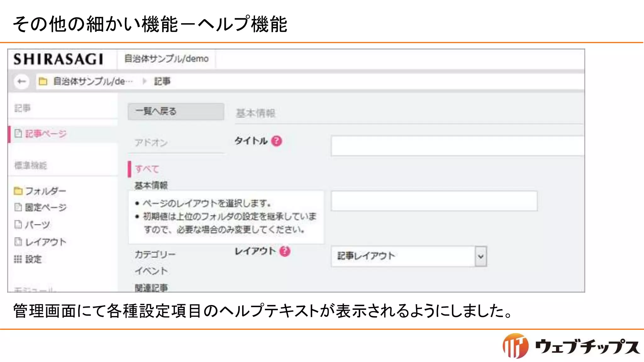Screen dimensions: 644x362
Task: Select the イベント addon item
Action: coord(151,271)
